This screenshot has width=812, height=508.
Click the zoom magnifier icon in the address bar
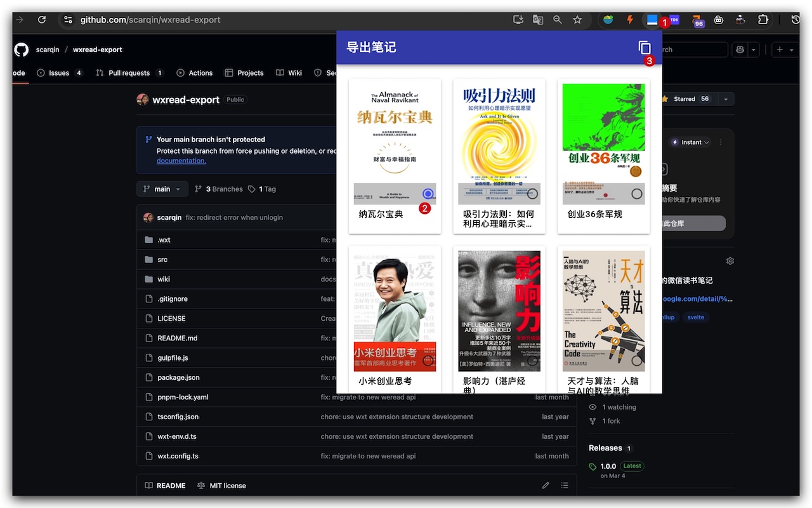[x=557, y=20]
